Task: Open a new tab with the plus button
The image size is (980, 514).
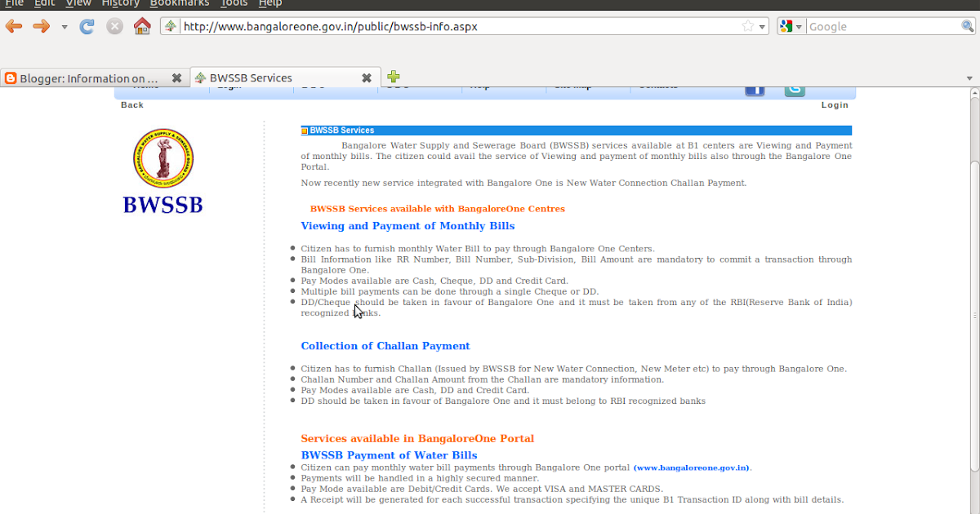Action: (393, 76)
